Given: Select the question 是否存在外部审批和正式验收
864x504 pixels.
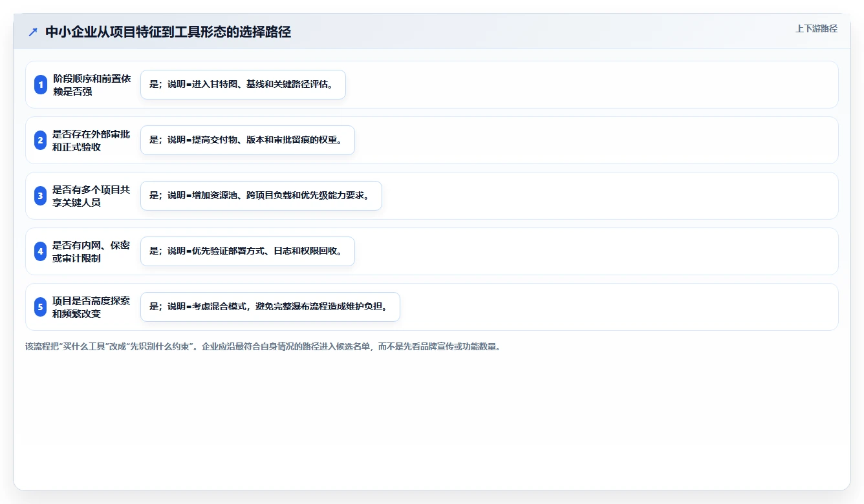Looking at the screenshot, I should coord(92,140).
